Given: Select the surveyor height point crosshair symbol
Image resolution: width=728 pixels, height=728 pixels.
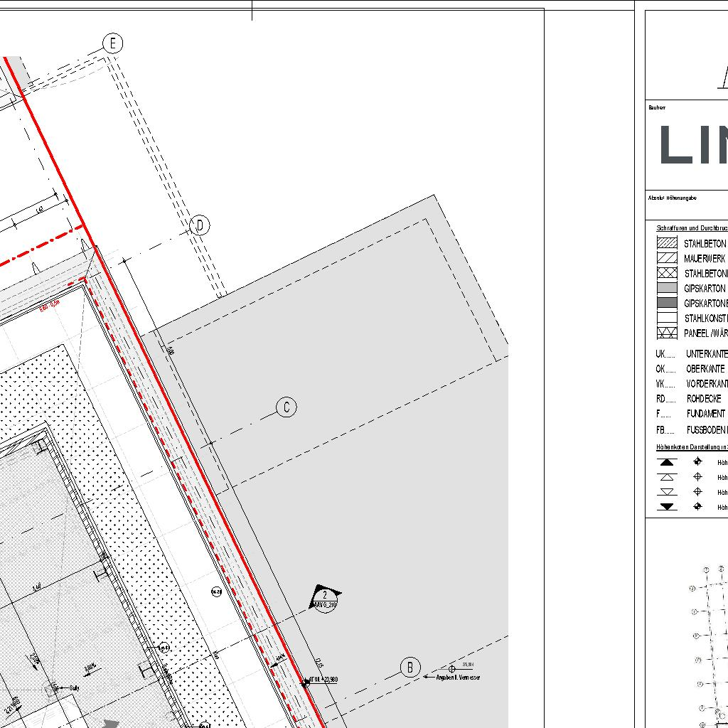Looking at the screenshot, I should tap(452, 669).
